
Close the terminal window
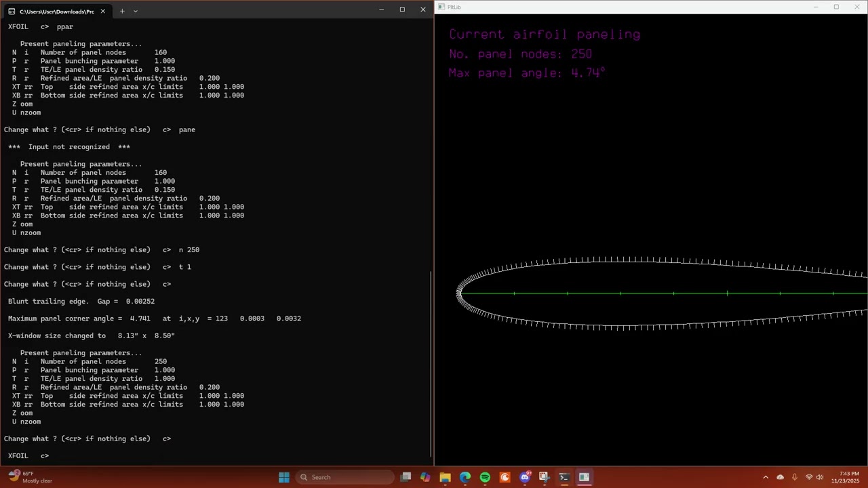423,9
